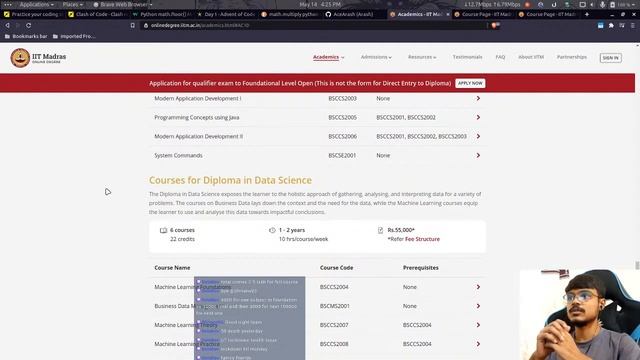Switch to the Practice your coding tab
Screen dimensions: 640x360
[33, 14]
